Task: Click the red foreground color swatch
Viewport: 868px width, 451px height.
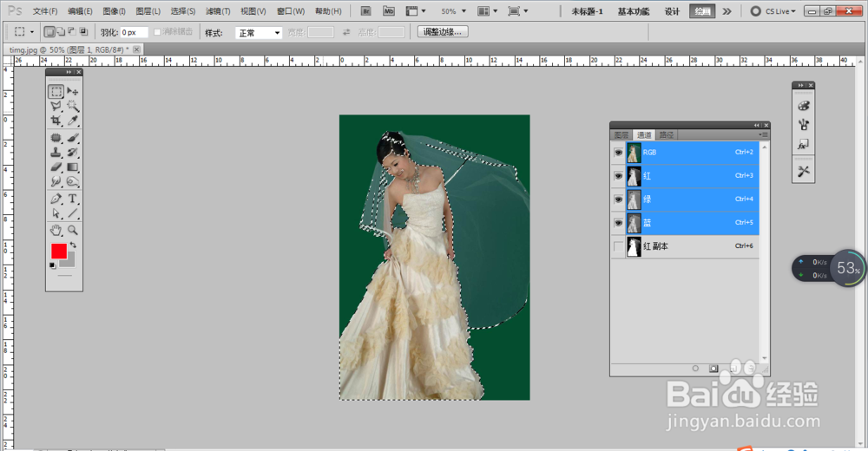Action: click(59, 251)
